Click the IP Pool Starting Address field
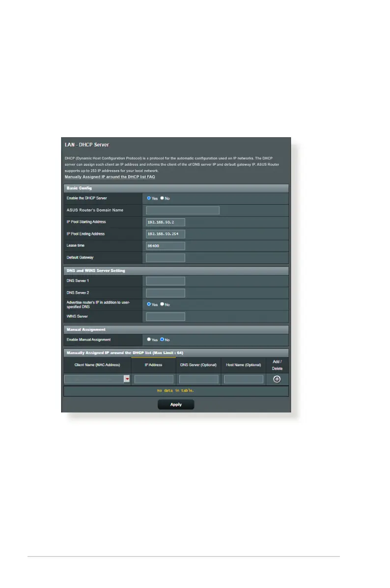Viewport: 390px width, 588px height. click(165, 222)
